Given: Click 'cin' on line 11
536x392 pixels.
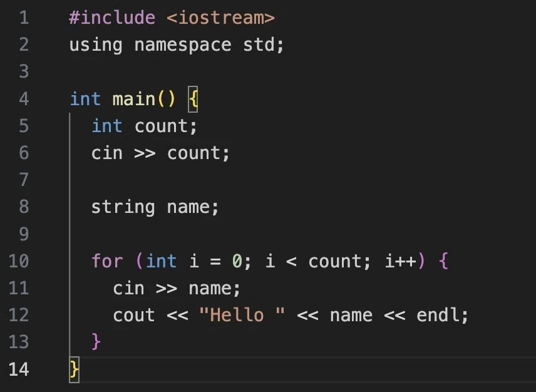Looking at the screenshot, I should (128, 289).
